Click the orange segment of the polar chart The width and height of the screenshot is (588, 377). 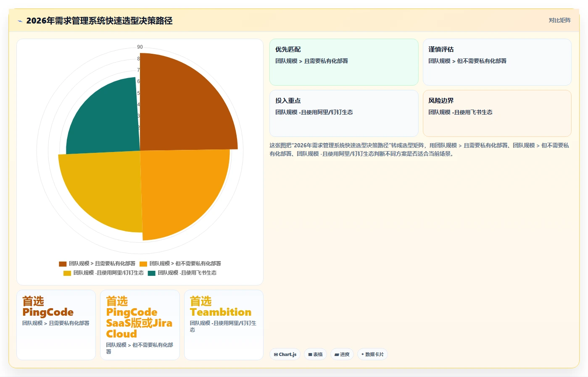point(181,189)
